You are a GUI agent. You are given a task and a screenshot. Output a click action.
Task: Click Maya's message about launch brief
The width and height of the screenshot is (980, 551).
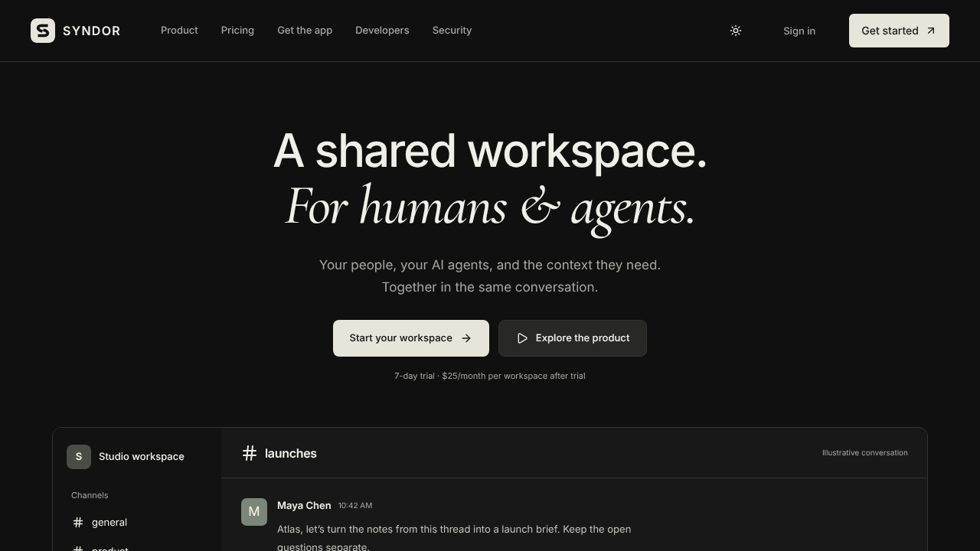[x=454, y=538]
